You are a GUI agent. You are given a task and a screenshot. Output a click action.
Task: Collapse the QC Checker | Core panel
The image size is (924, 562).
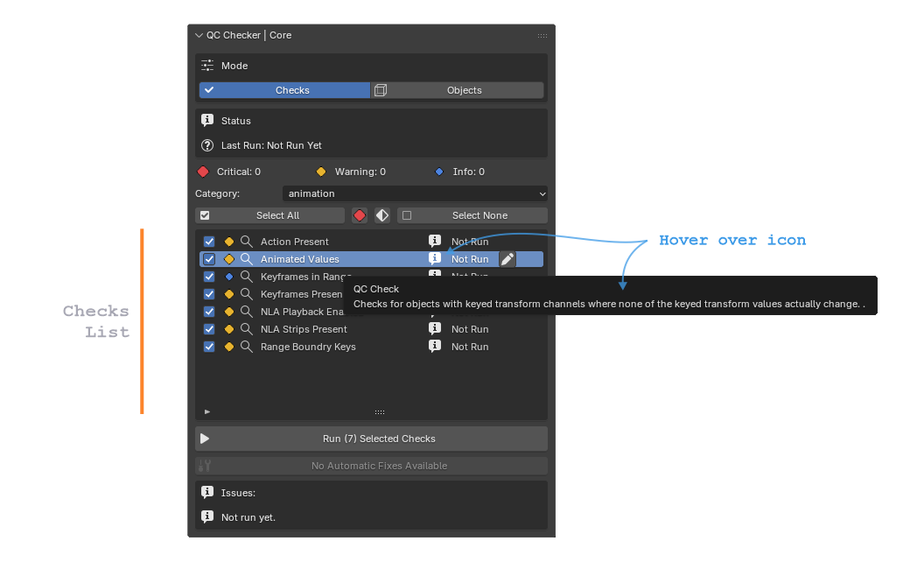(199, 35)
